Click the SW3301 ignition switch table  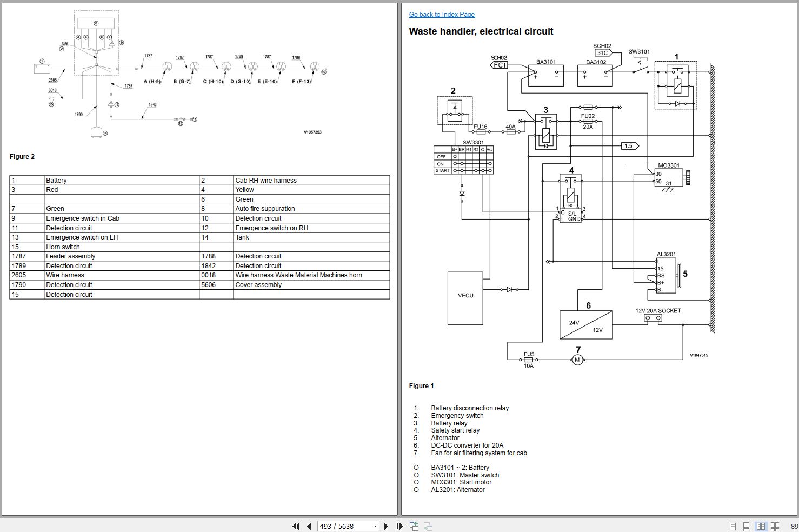463,160
